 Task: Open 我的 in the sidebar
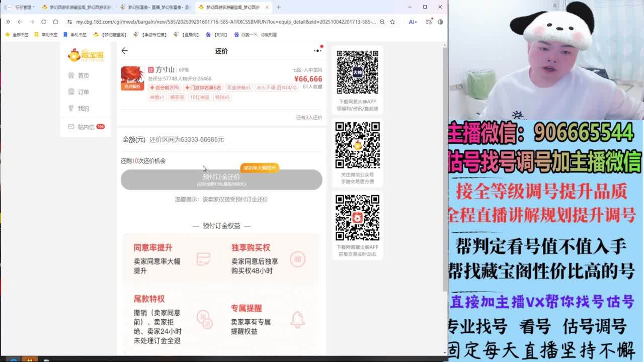(78, 109)
